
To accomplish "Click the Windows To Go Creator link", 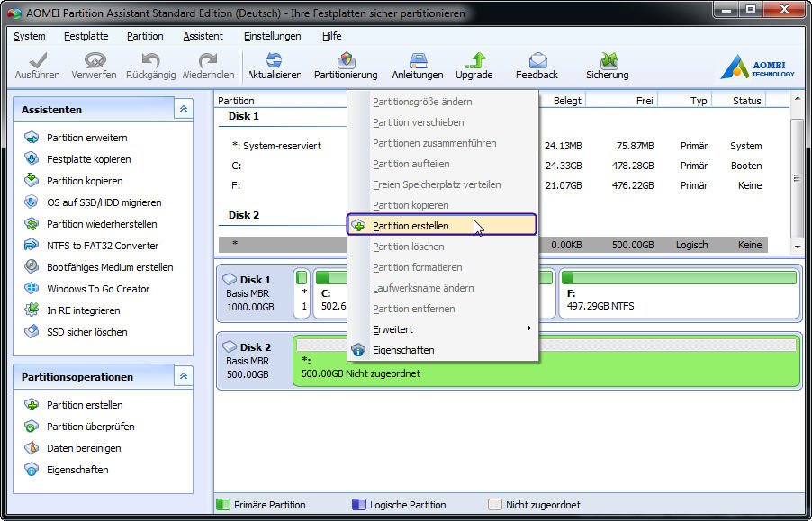I will tap(98, 289).
